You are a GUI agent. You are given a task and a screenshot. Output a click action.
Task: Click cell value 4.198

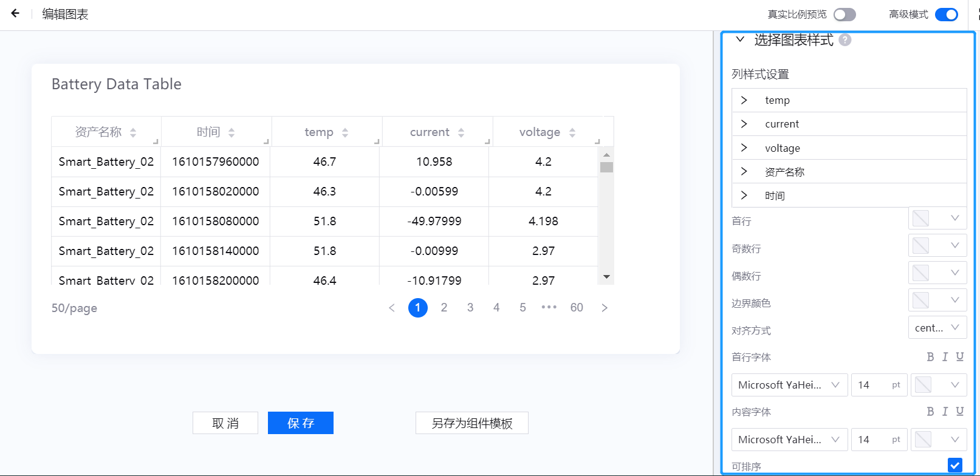click(x=544, y=222)
